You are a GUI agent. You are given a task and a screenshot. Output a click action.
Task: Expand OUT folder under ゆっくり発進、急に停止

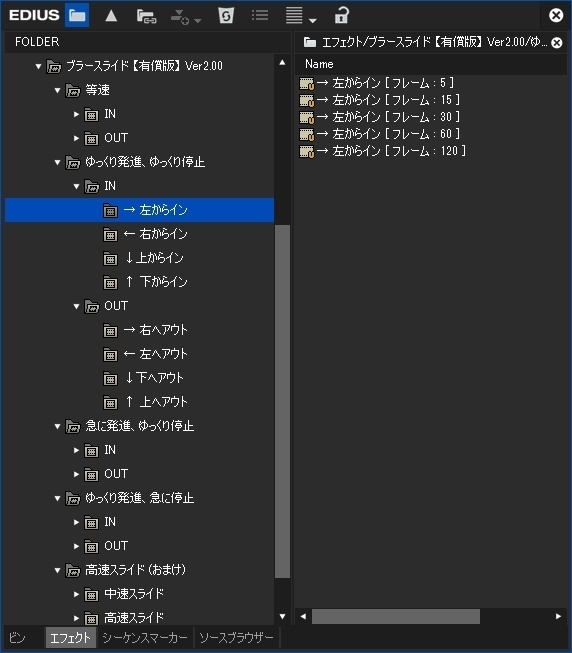click(76, 546)
